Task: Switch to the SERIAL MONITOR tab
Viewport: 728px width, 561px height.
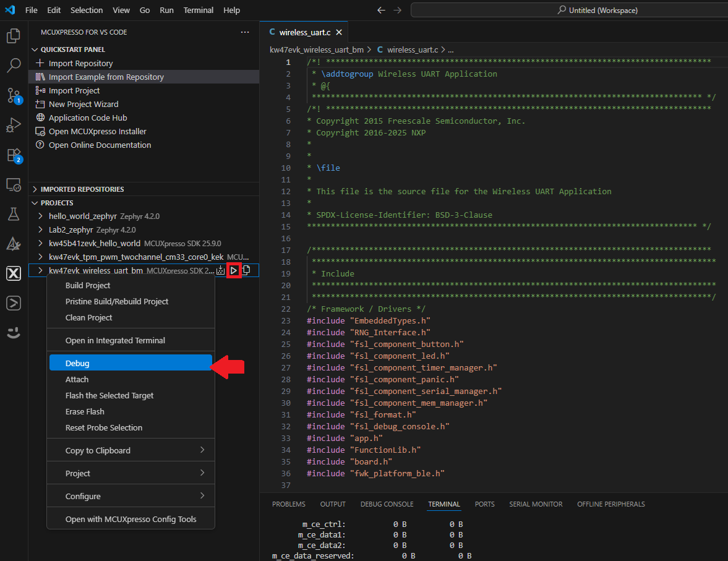Action: tap(536, 504)
